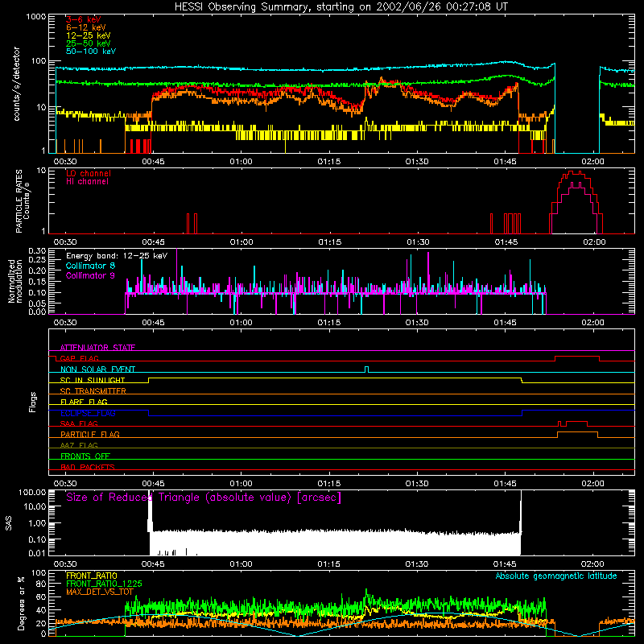Click the 01:45 time label below particle rates plot
The width and height of the screenshot is (644, 644).
[506, 242]
